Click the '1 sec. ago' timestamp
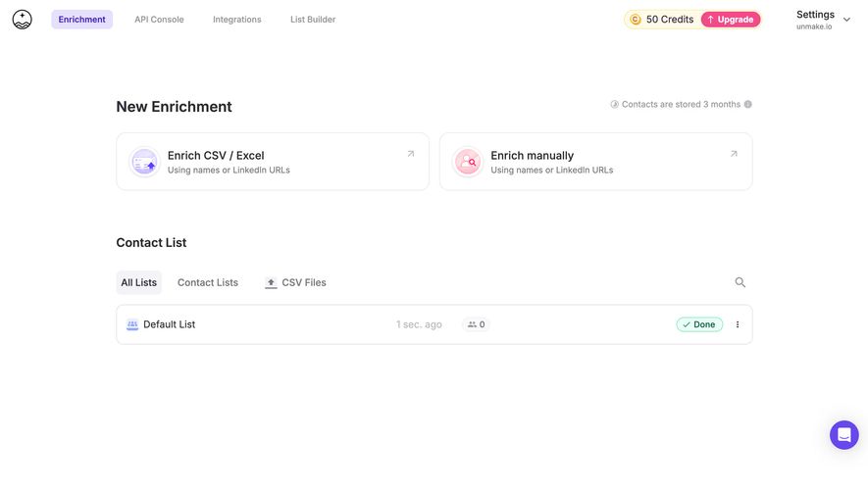Image resolution: width=868 pixels, height=492 pixels. (x=419, y=324)
